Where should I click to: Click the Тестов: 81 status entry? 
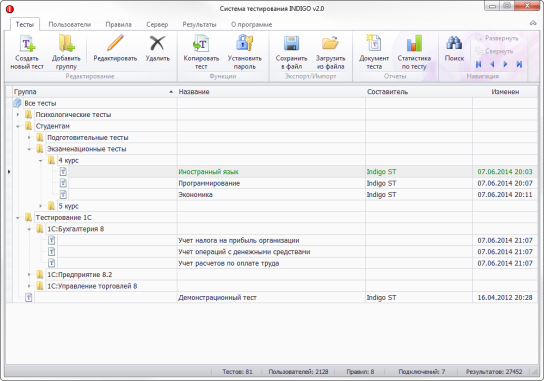[x=237, y=372]
